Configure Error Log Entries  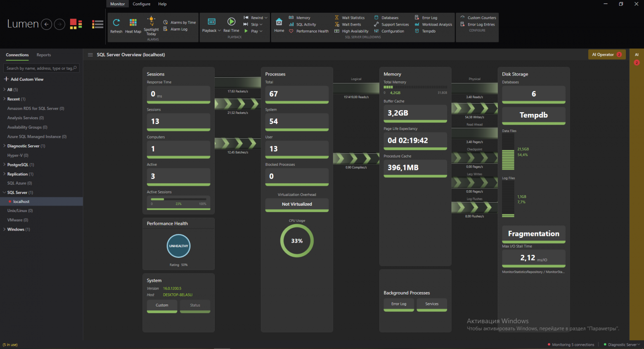pyautogui.click(x=478, y=24)
